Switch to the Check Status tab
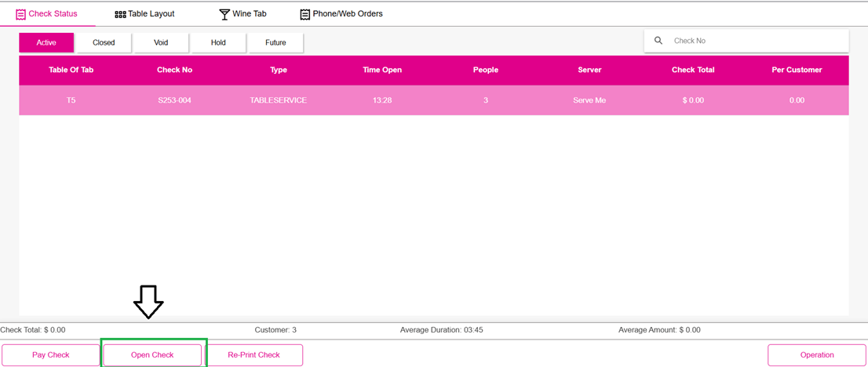Viewport: 868px width, 367px height. point(48,14)
